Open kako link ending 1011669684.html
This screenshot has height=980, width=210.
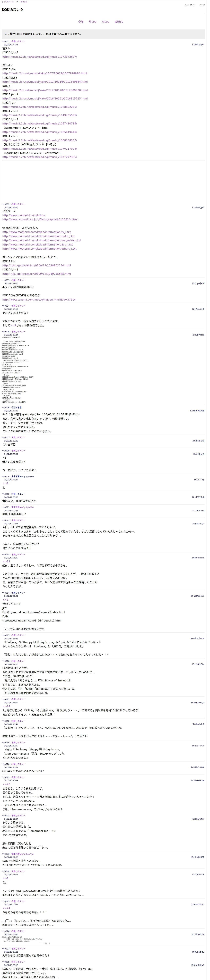(x=45, y=82)
